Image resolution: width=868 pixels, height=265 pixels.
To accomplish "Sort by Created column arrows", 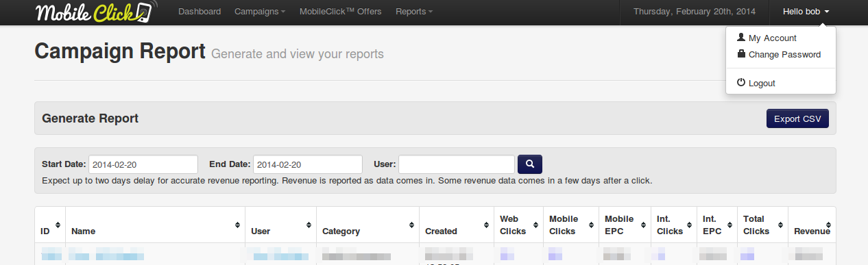I will pos(486,225).
